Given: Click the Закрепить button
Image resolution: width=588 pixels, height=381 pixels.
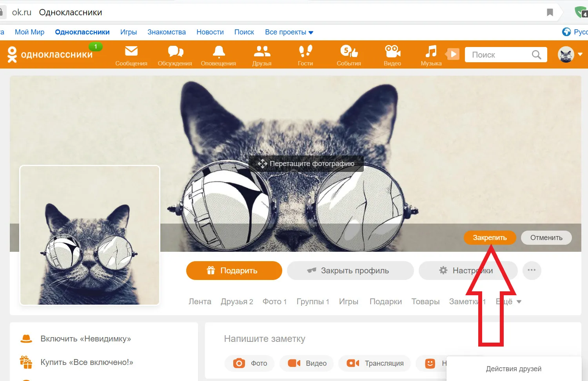Looking at the screenshot, I should [x=490, y=238].
